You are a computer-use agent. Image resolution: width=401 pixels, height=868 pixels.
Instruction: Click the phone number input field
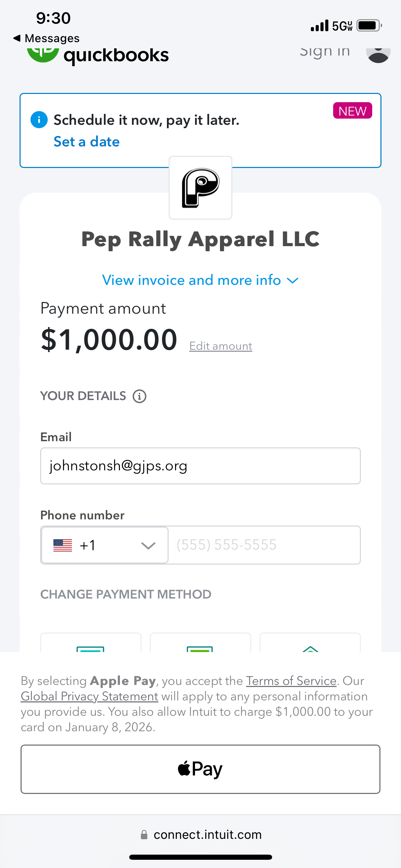(x=264, y=545)
